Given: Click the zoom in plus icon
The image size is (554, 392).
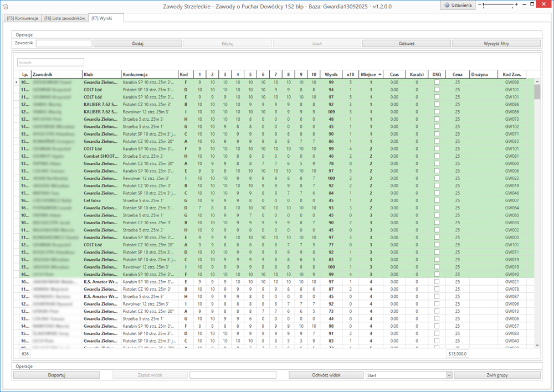Looking at the screenshot, I should click(x=516, y=5).
